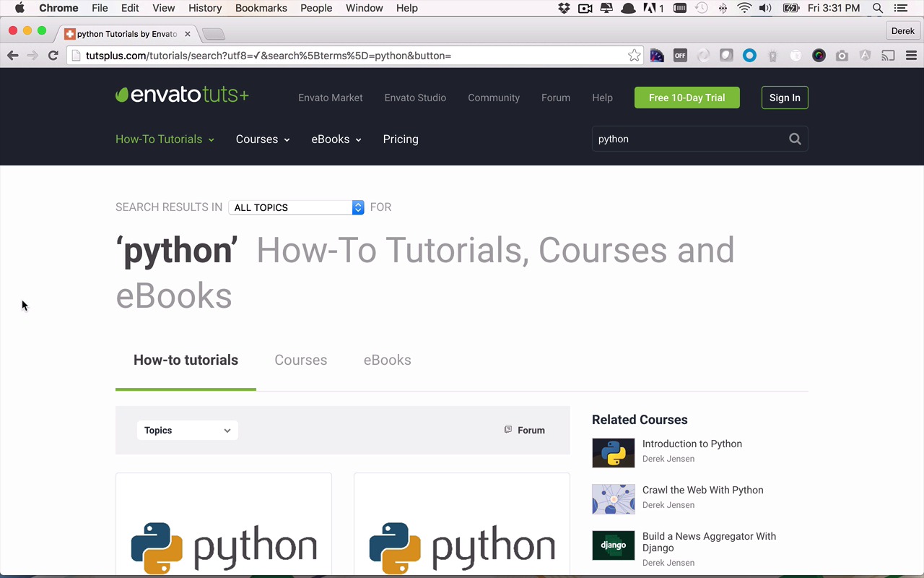Click the Sign In button
This screenshot has height=578, width=924.
click(x=785, y=98)
